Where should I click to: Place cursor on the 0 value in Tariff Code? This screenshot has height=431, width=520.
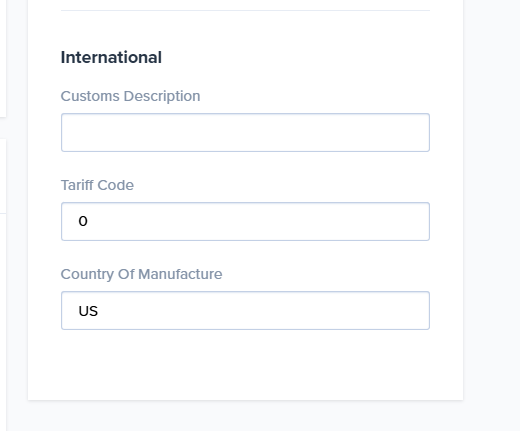tap(83, 221)
